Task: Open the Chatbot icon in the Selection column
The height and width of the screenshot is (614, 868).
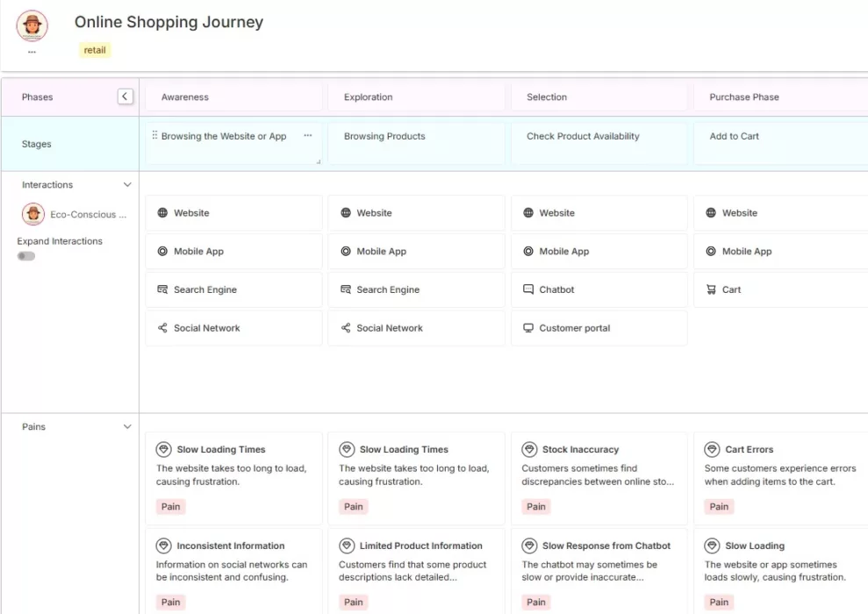Action: click(x=528, y=289)
